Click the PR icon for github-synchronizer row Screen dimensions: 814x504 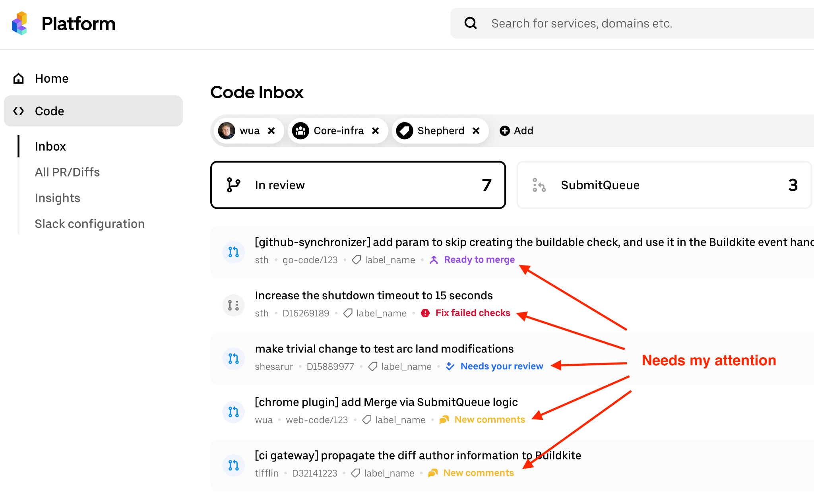[234, 252]
